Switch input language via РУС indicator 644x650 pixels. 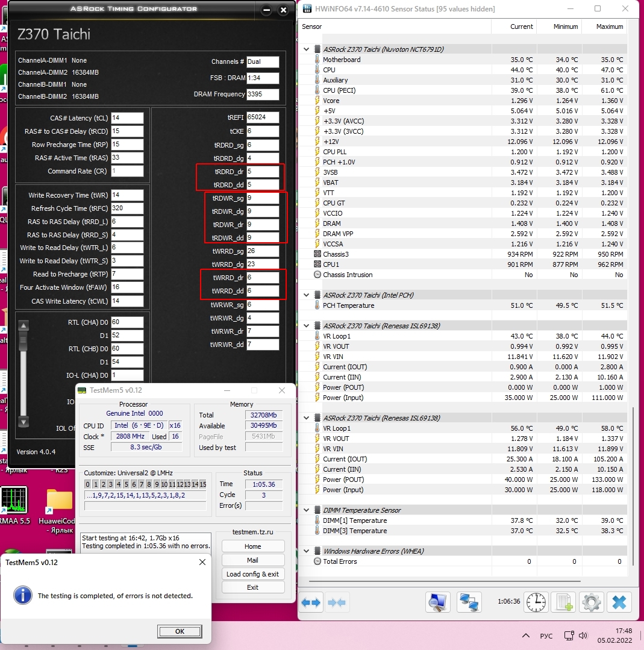click(546, 636)
